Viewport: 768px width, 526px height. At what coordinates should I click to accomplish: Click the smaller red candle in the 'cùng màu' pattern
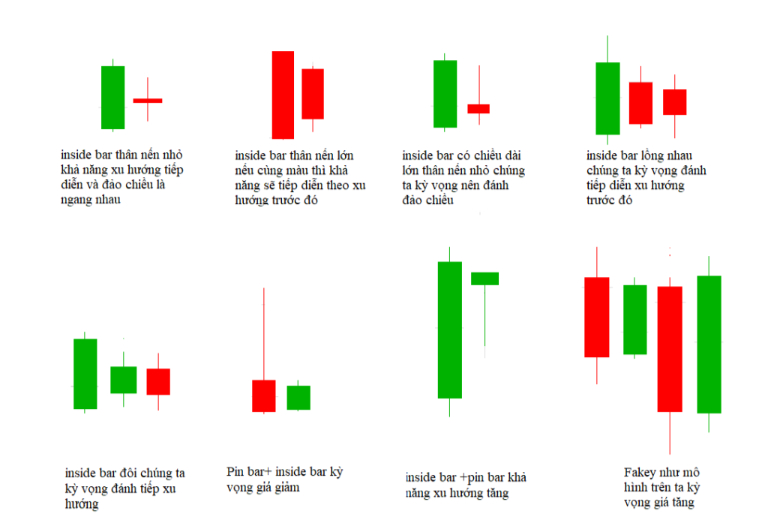[x=313, y=93]
